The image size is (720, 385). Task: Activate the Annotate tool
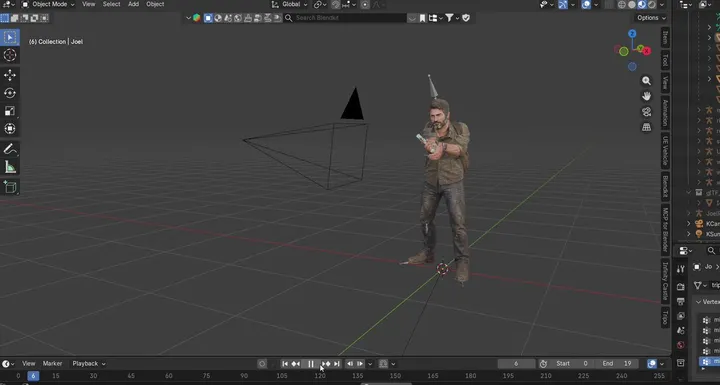(x=10, y=149)
